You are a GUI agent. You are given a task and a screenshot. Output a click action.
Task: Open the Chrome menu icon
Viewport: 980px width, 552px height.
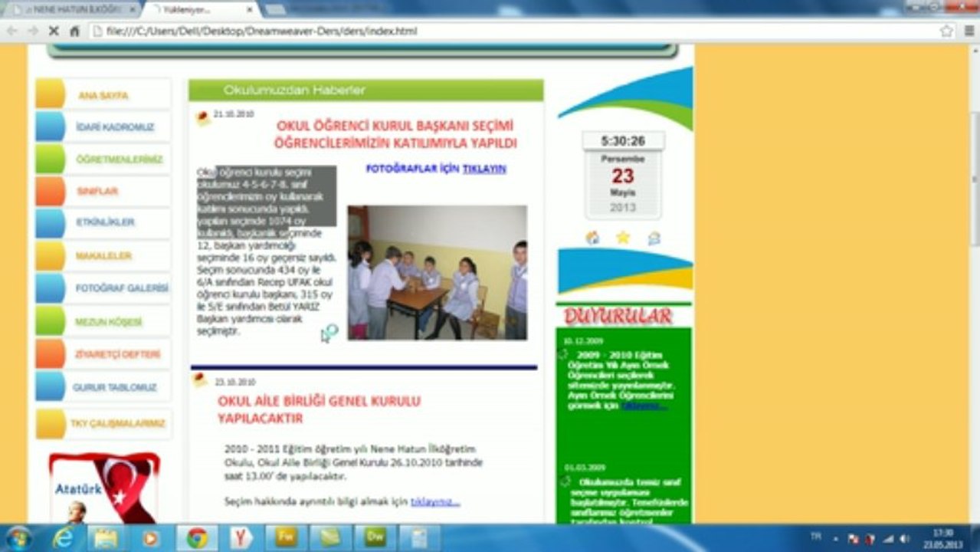tap(969, 31)
